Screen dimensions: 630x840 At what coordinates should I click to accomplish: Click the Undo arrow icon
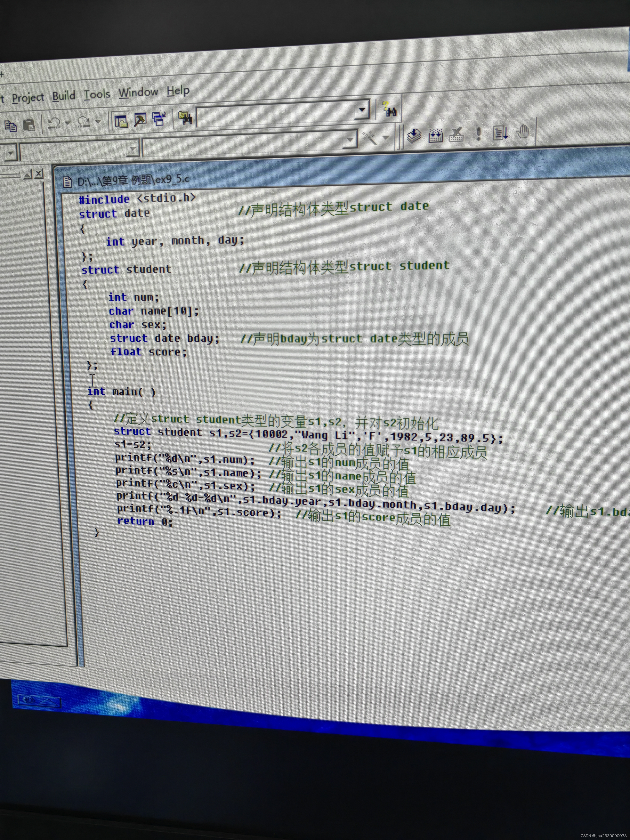point(54,123)
